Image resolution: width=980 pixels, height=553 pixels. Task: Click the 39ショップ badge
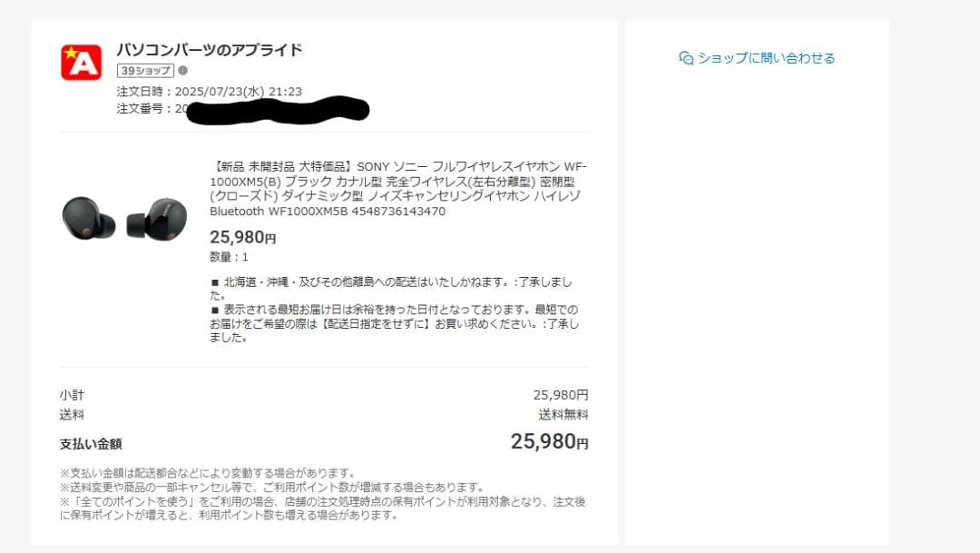(145, 71)
